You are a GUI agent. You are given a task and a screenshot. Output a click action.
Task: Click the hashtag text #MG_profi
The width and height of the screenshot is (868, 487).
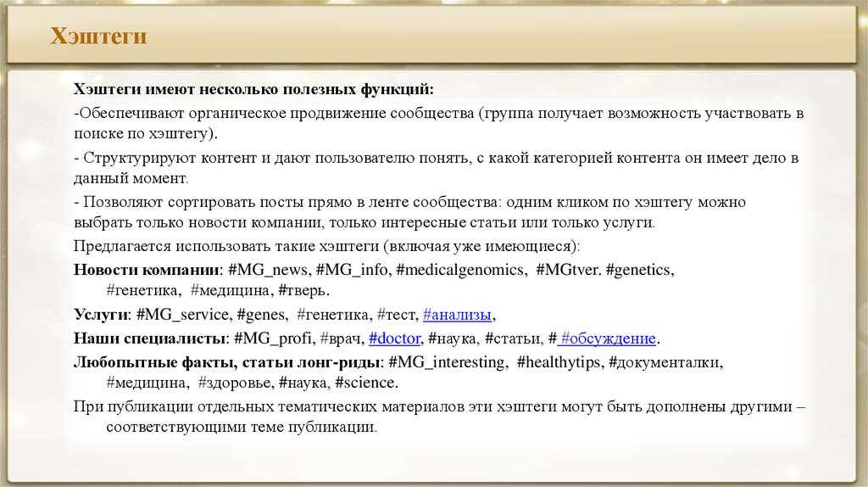tap(274, 339)
